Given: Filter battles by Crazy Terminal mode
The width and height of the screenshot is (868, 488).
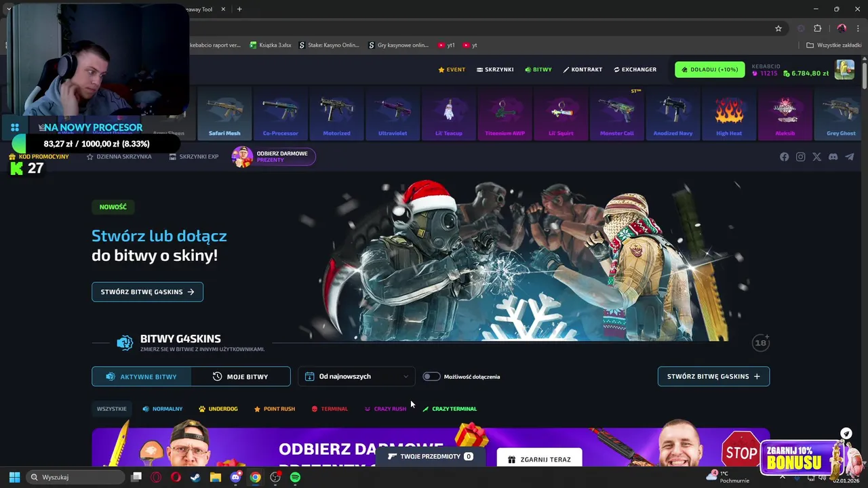Looking at the screenshot, I should (x=450, y=409).
